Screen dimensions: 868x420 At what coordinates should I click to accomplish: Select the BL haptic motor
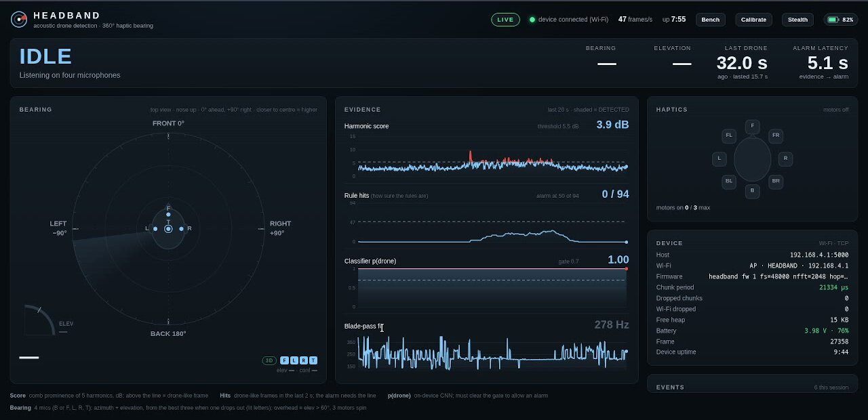[729, 182]
